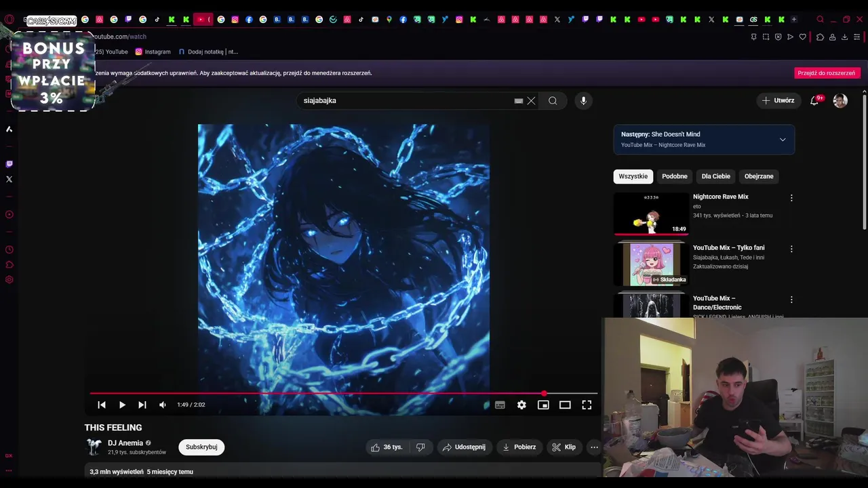Open the DJ Anemia channel name link
The image size is (868, 488).
[125, 443]
